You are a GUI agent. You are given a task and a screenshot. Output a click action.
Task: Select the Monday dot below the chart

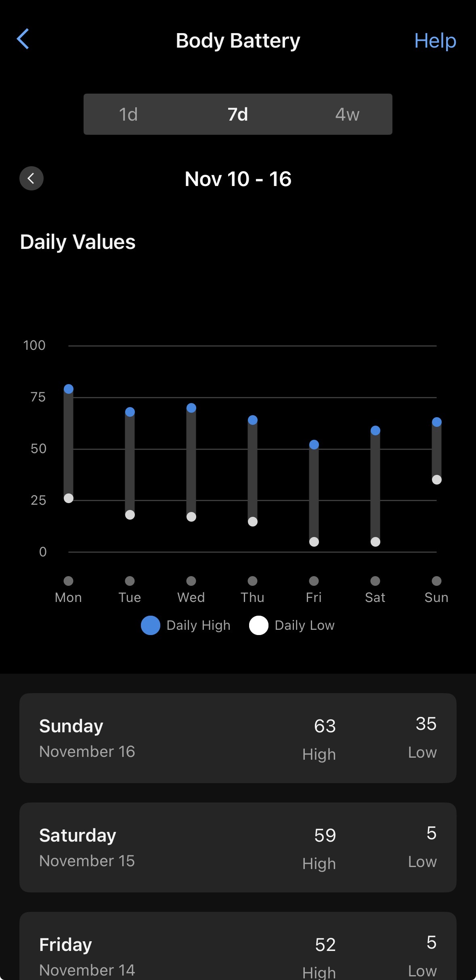[x=69, y=581]
